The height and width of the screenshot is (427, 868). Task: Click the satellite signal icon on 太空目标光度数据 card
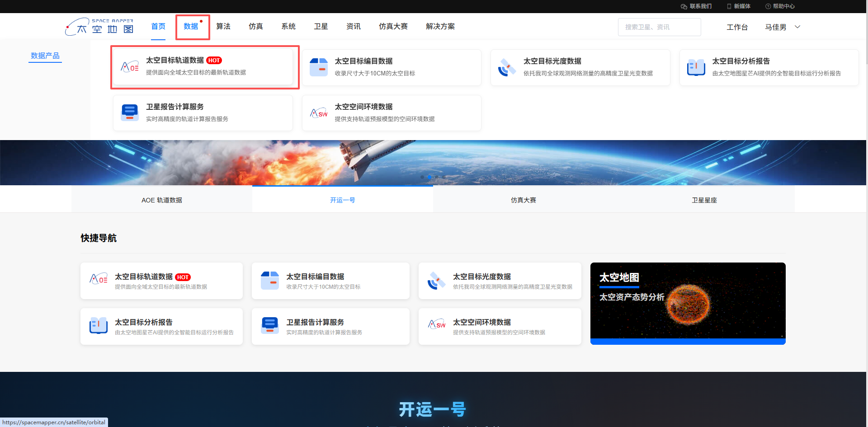(508, 66)
